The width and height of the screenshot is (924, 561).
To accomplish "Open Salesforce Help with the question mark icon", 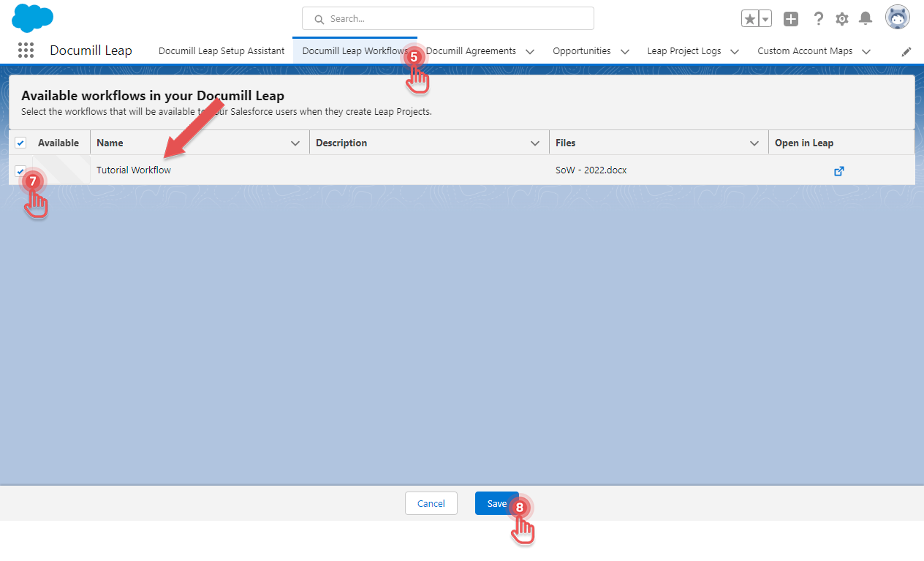I will tap(818, 18).
